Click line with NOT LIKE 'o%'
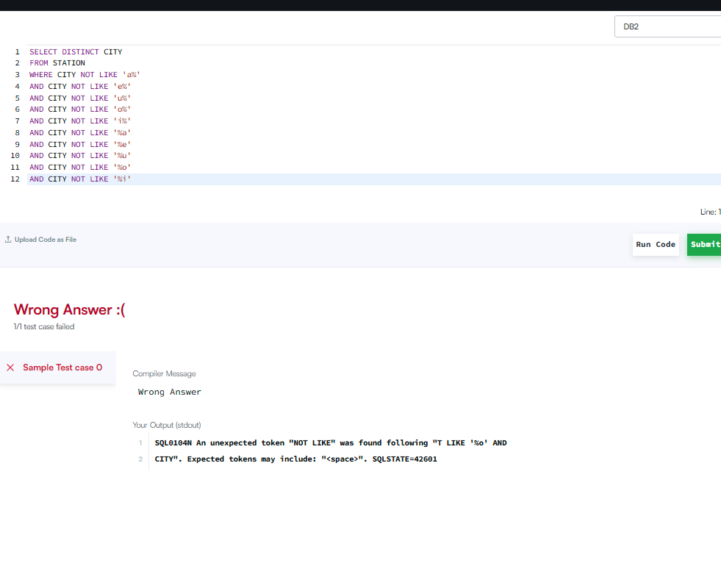 coord(80,110)
